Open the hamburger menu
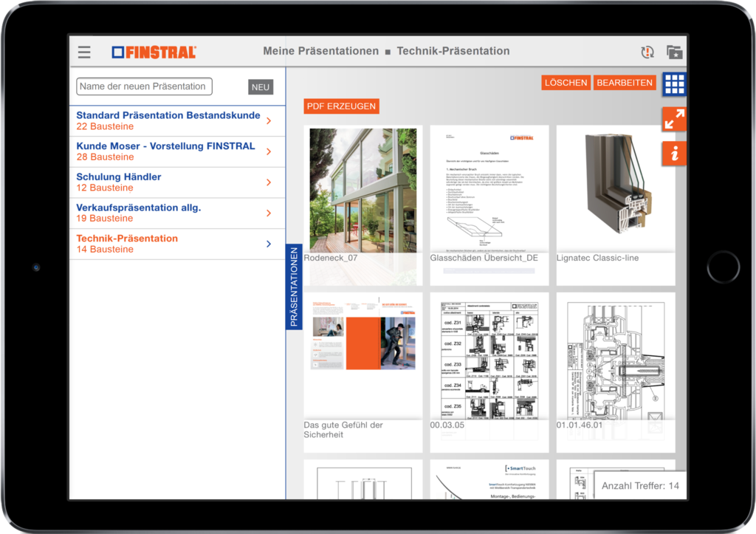 [84, 52]
